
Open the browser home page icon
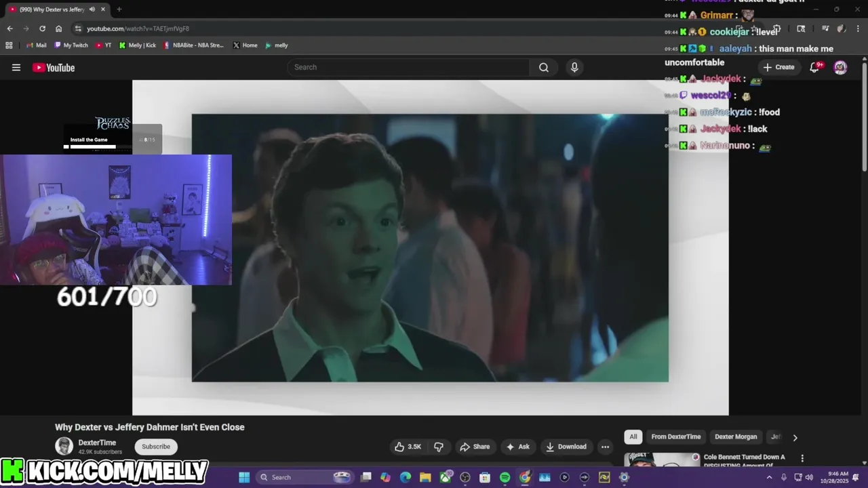click(x=58, y=28)
